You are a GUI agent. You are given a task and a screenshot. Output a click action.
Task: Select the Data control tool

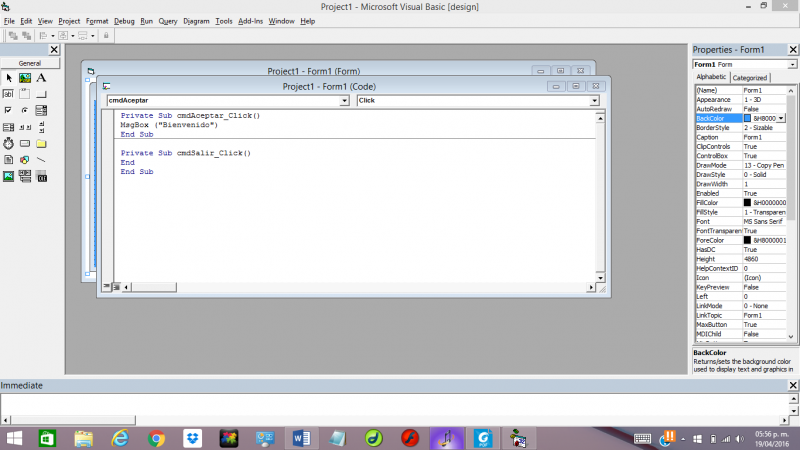tap(25, 177)
